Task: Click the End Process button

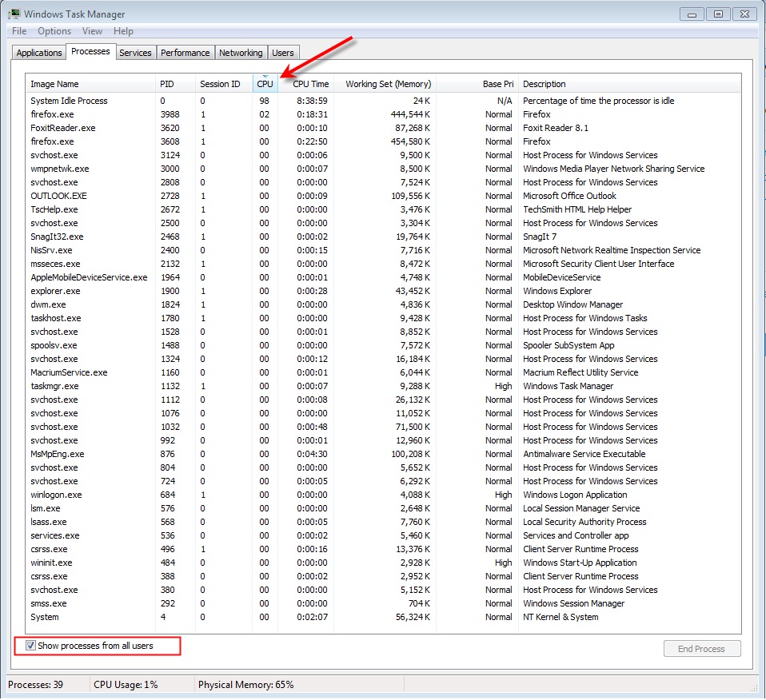Action: pyautogui.click(x=702, y=649)
